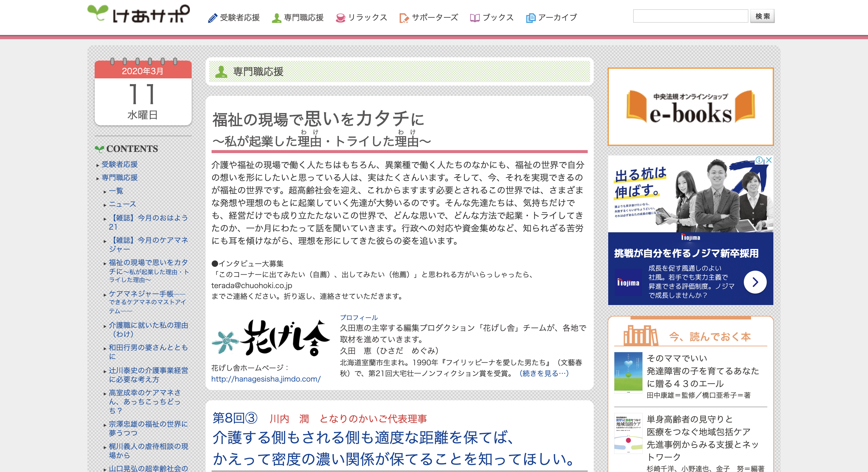The height and width of the screenshot is (472, 868).
Task: Click the pink teacup icon for リラックス
Action: tap(340, 18)
